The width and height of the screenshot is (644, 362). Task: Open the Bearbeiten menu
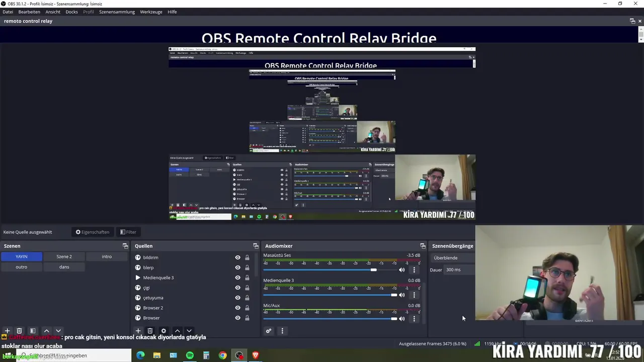[29, 12]
